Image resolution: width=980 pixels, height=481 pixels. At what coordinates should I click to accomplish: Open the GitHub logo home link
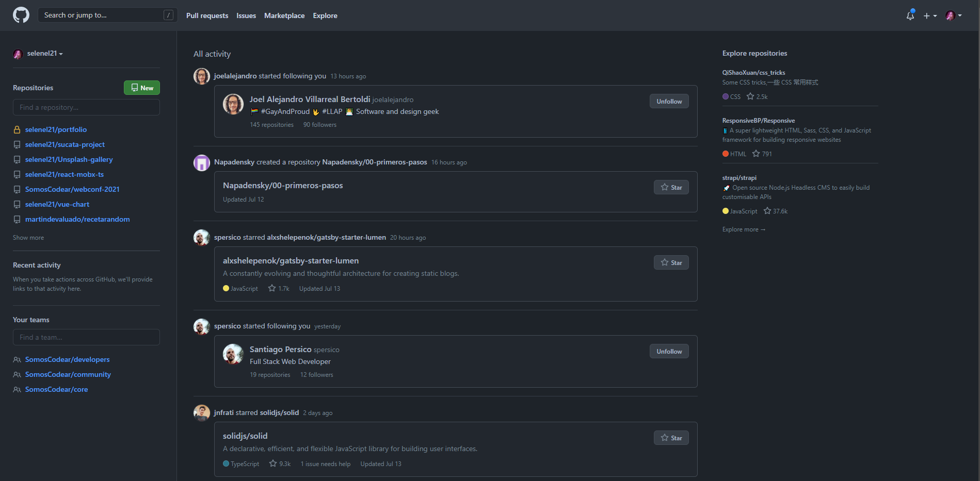[x=21, y=15]
